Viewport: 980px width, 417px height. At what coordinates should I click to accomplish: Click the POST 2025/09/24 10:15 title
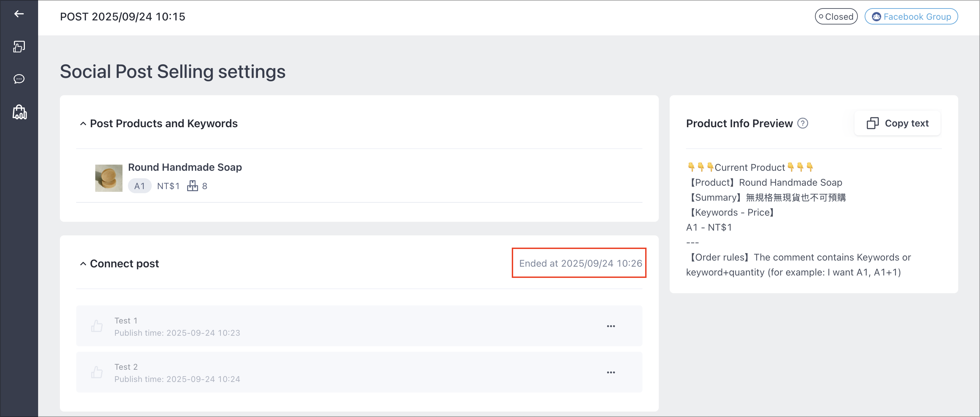pos(122,17)
